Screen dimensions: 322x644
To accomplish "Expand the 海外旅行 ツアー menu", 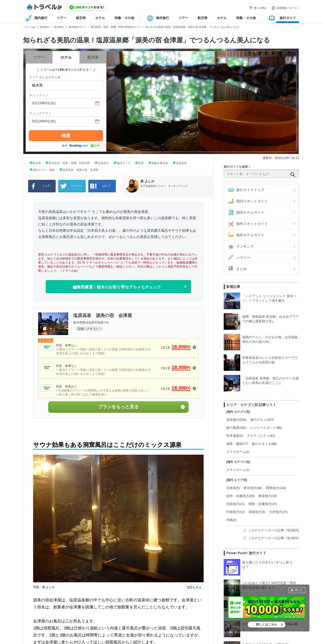I will coord(183,19).
